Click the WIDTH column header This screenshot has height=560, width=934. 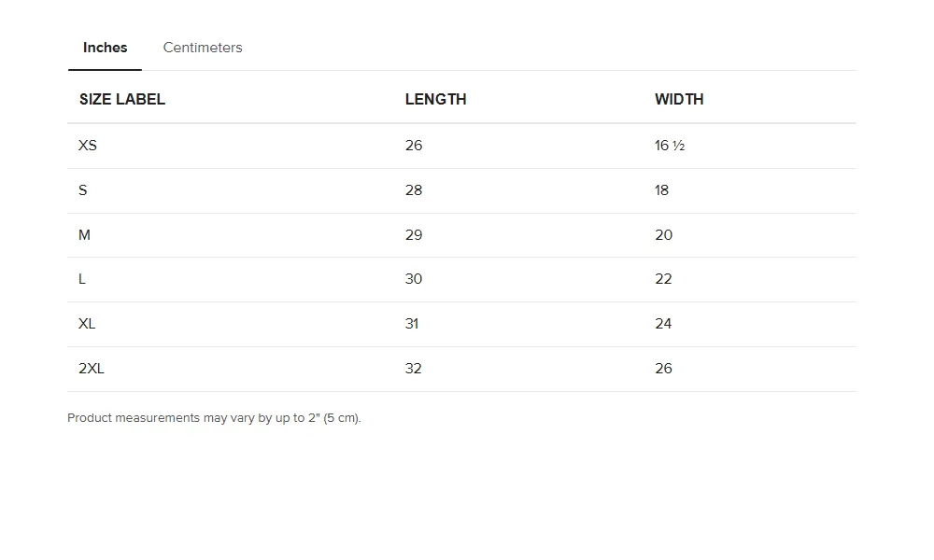tap(679, 100)
